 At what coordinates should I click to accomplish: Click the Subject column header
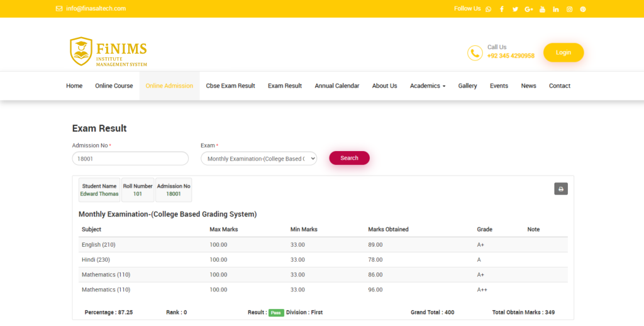coord(92,229)
